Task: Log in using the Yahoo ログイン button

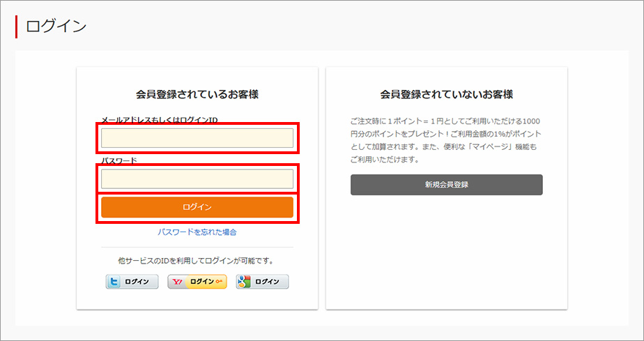Action: (x=197, y=282)
